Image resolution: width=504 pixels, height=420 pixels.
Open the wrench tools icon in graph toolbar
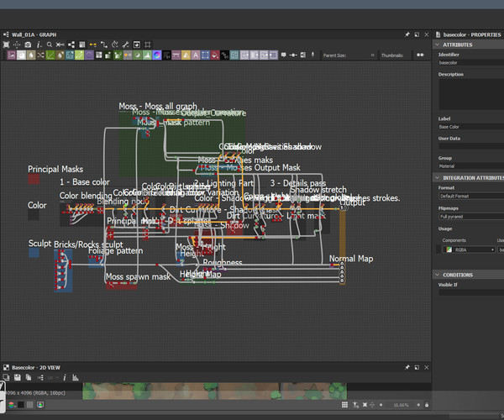point(126,45)
